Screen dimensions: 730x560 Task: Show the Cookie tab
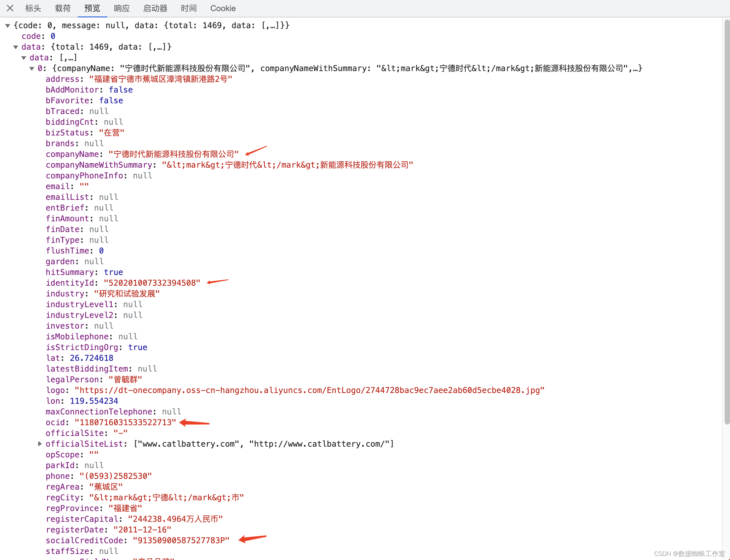tap(223, 8)
